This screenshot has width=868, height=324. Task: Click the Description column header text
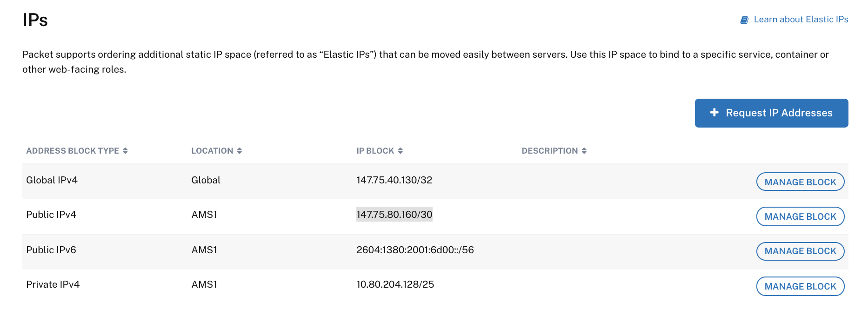[x=549, y=151]
